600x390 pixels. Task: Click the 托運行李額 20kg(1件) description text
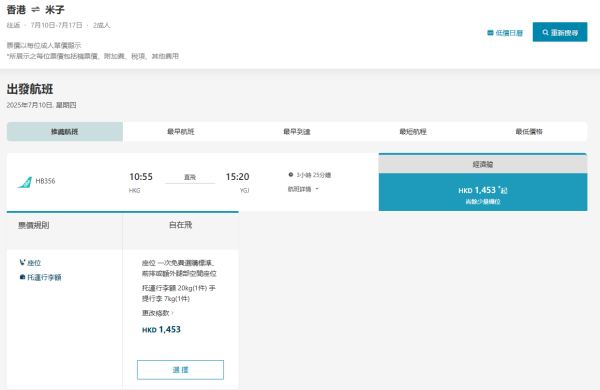pos(179,293)
